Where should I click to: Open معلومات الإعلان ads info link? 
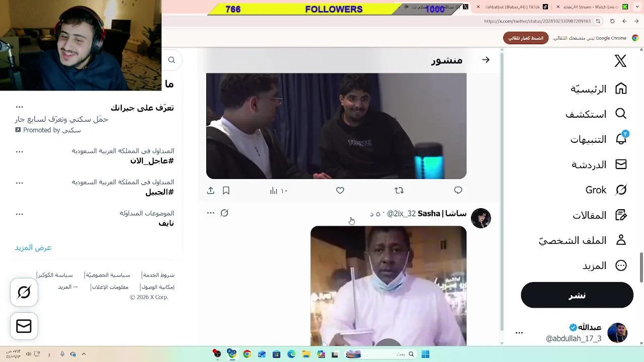(x=110, y=287)
